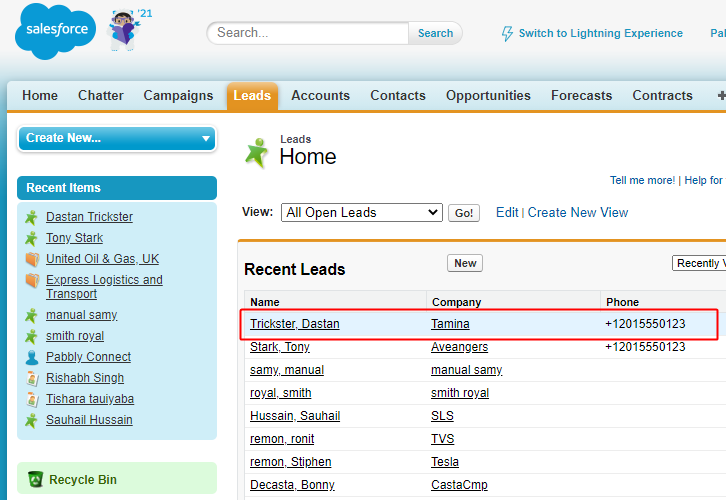726x500 pixels.
Task: Open the Tamina company link
Action: click(x=450, y=324)
